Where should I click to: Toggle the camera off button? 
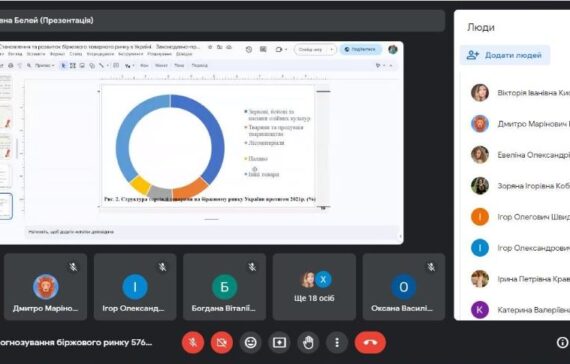click(x=222, y=343)
